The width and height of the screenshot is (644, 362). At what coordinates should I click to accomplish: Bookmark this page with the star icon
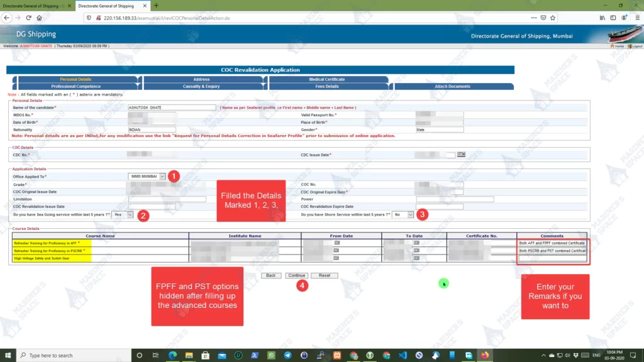pos(553,18)
